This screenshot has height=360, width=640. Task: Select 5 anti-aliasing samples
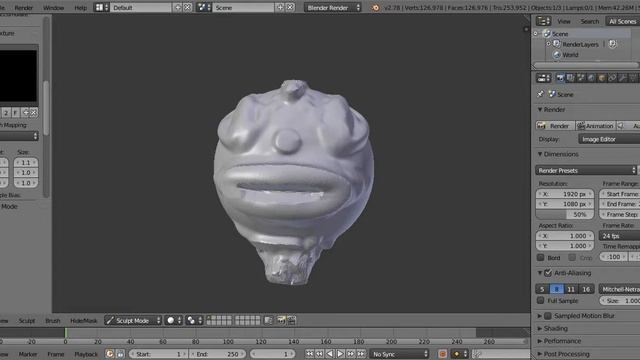tap(542, 289)
